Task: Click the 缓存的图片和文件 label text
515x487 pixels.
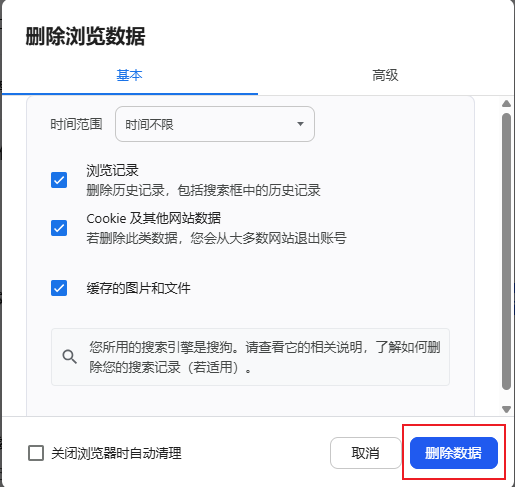Action: [138, 288]
